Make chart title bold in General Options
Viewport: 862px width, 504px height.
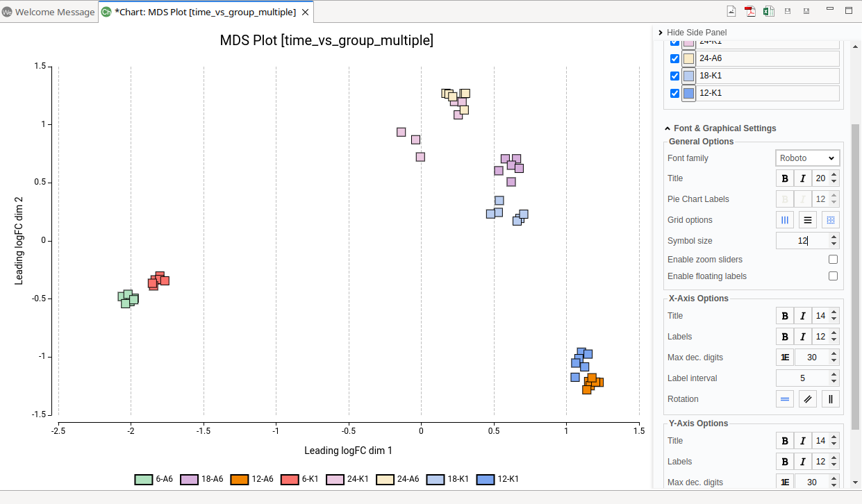click(785, 178)
